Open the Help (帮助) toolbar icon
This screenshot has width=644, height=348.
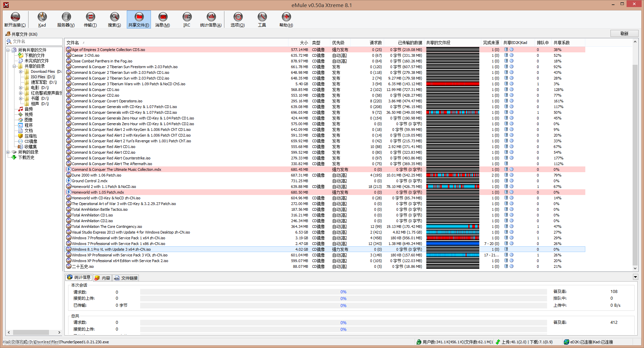pos(286,19)
